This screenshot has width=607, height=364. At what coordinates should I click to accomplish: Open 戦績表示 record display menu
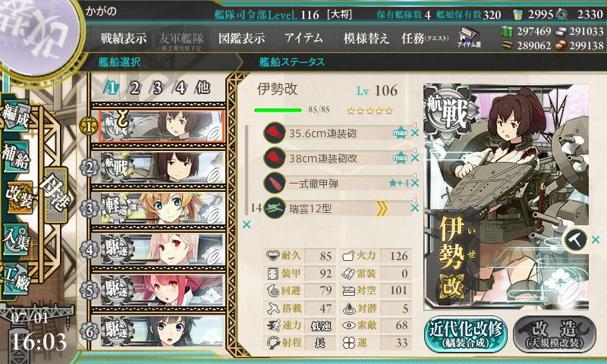click(x=124, y=38)
